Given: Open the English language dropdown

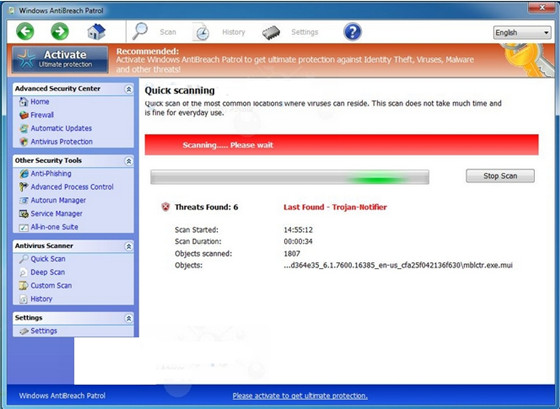Looking at the screenshot, I should tap(522, 33).
